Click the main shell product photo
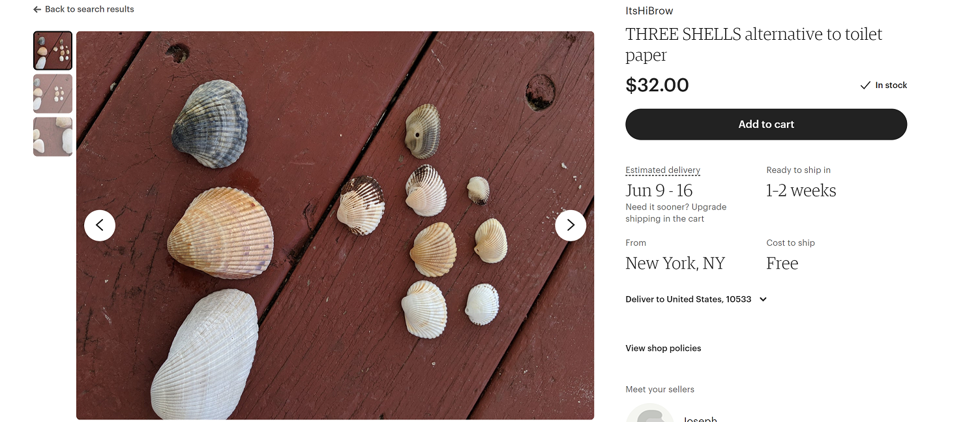 [335, 225]
